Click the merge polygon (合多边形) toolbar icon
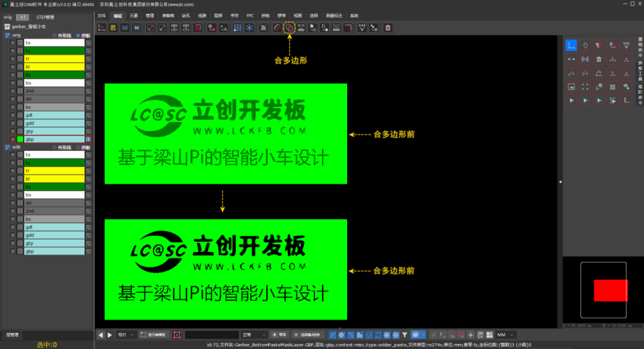 [x=289, y=28]
